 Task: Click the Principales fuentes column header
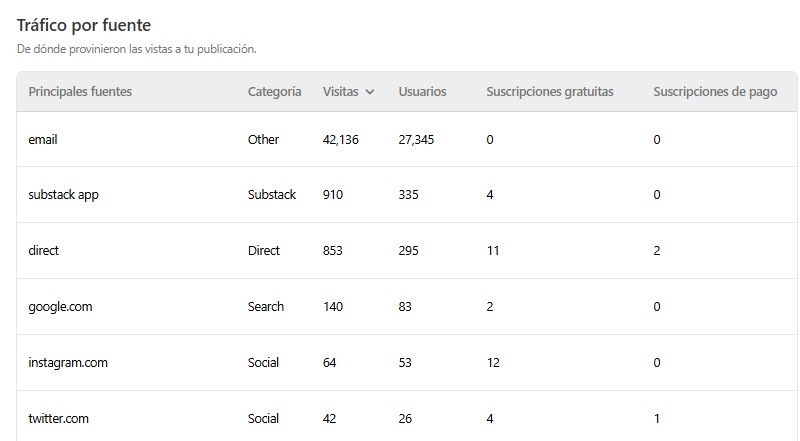pos(80,92)
